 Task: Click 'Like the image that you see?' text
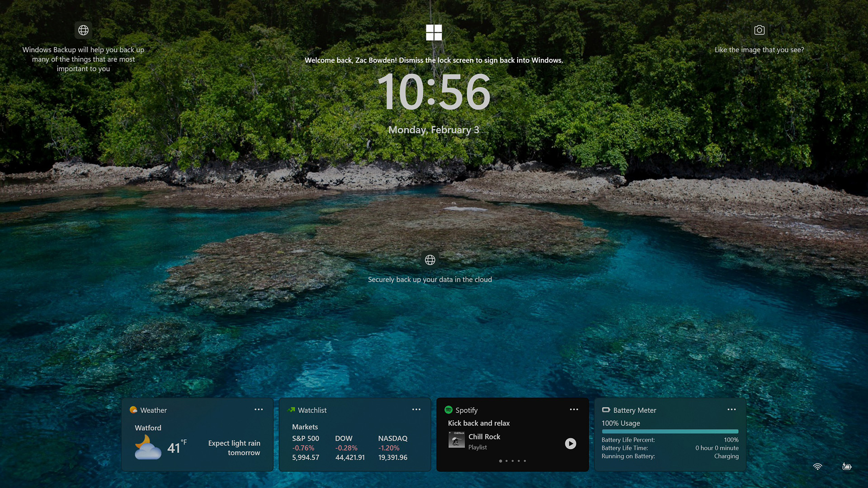759,50
